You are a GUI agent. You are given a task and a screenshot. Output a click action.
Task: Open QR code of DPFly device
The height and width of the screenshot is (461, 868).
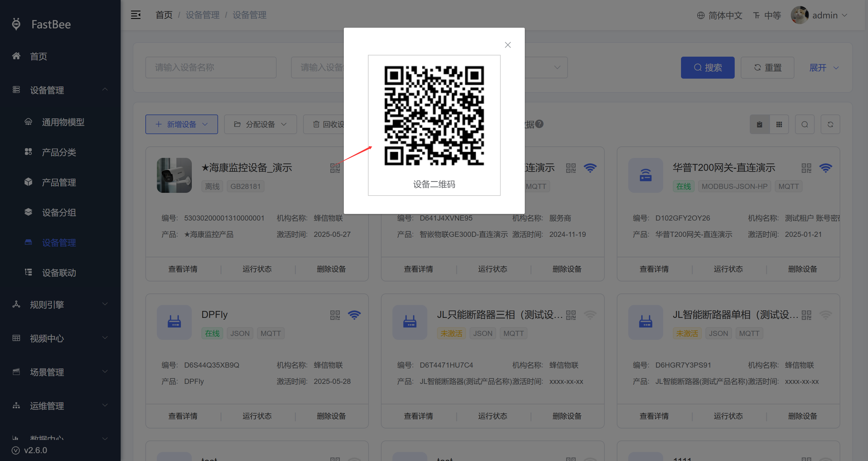[x=335, y=315]
